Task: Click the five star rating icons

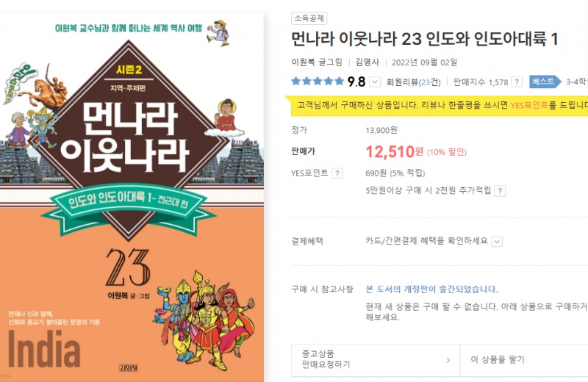Action: pyautogui.click(x=318, y=81)
